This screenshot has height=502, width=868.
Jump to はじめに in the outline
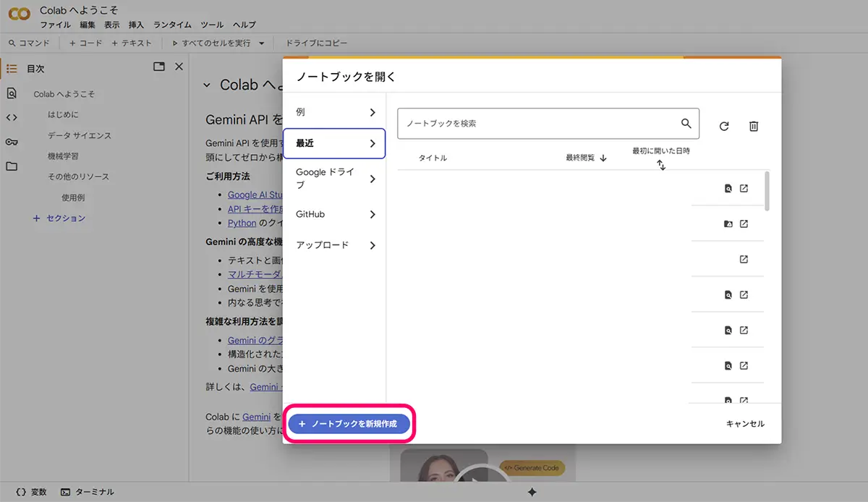(63, 115)
